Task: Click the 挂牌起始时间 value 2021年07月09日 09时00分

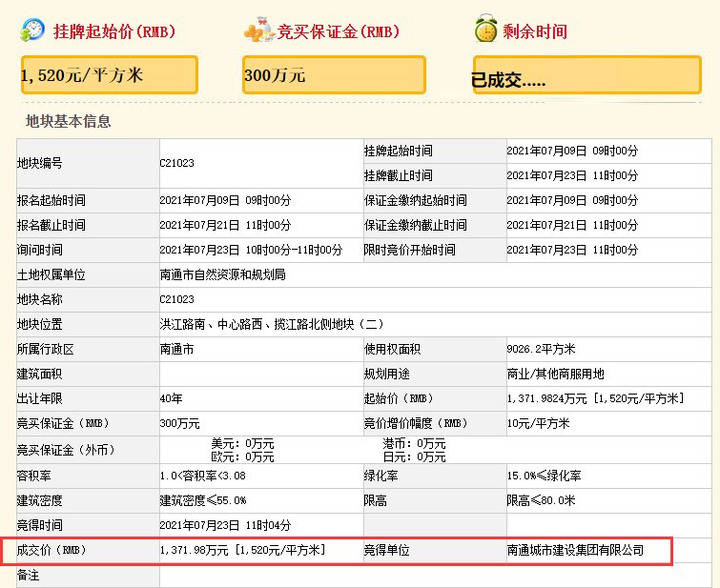Action: coord(572,151)
